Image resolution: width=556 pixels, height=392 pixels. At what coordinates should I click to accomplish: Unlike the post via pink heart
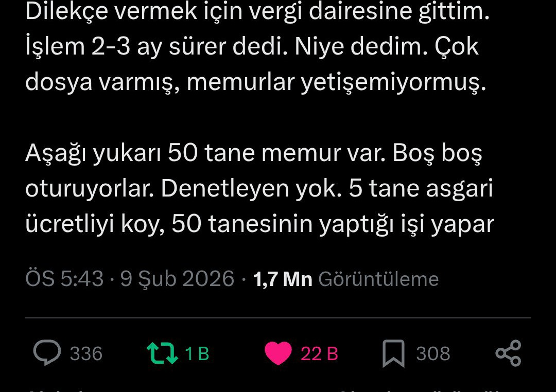coord(278,353)
